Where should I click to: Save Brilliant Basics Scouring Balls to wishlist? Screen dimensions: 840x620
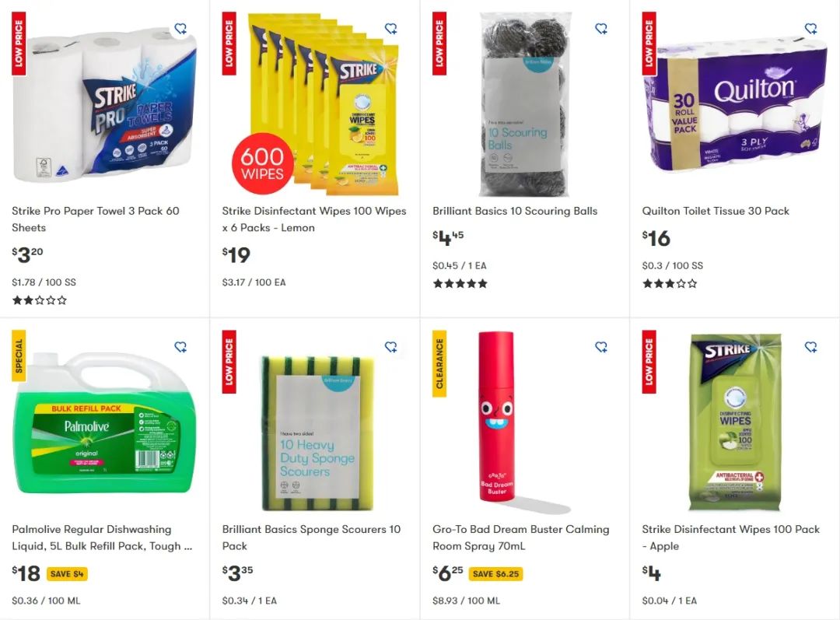click(601, 29)
